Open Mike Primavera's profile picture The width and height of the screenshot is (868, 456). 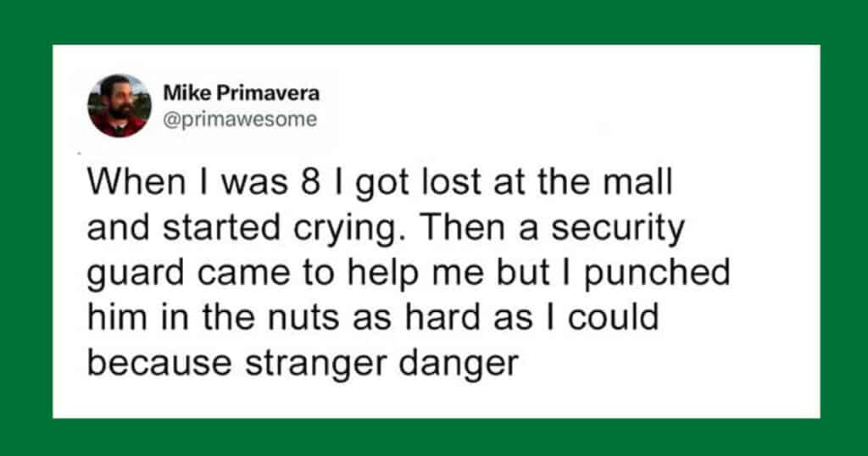tap(120, 106)
